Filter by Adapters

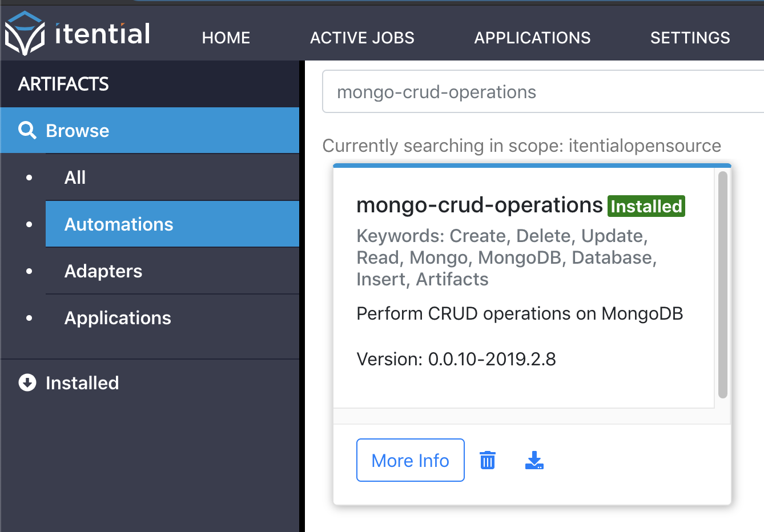[x=172, y=271]
